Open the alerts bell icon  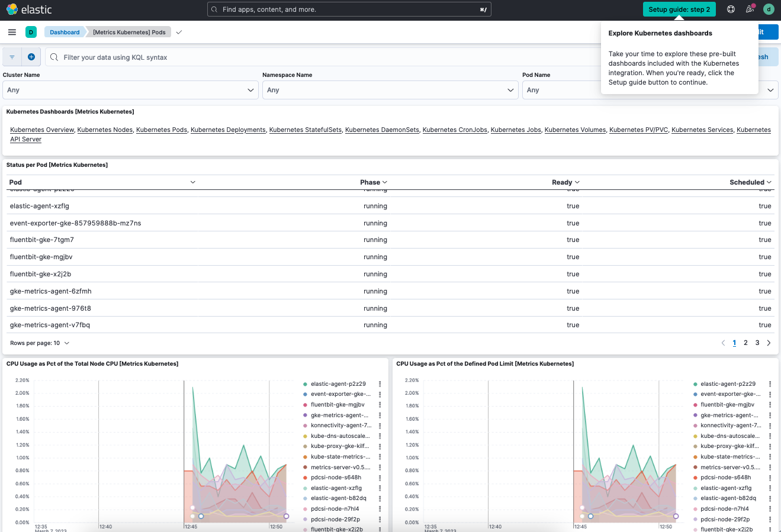coord(749,9)
